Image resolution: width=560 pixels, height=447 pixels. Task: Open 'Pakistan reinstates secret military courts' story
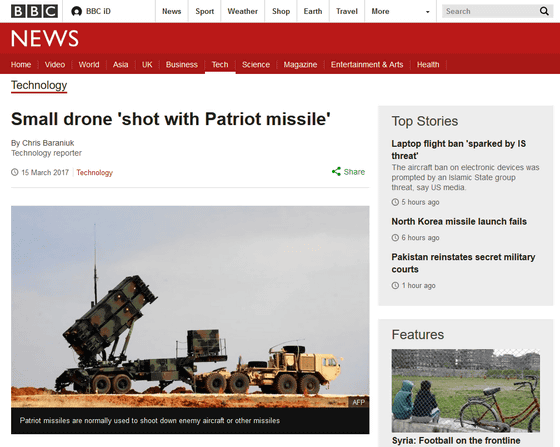click(463, 263)
